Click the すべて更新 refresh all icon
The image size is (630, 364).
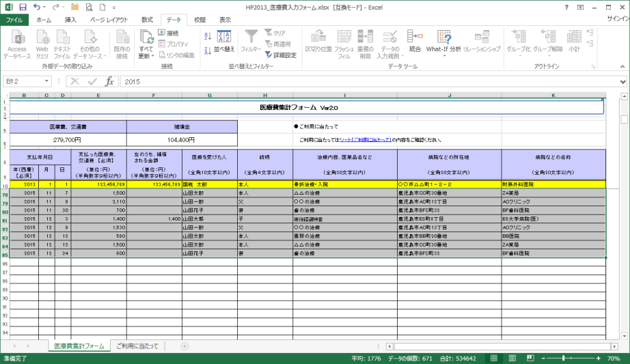coord(147,42)
